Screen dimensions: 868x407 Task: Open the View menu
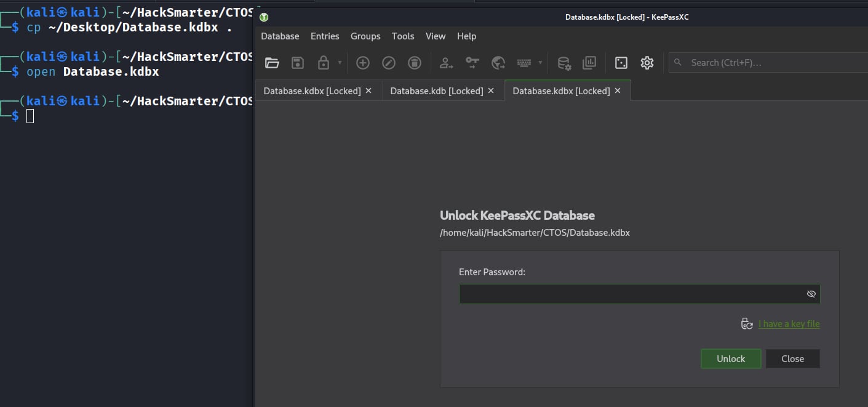pyautogui.click(x=436, y=36)
